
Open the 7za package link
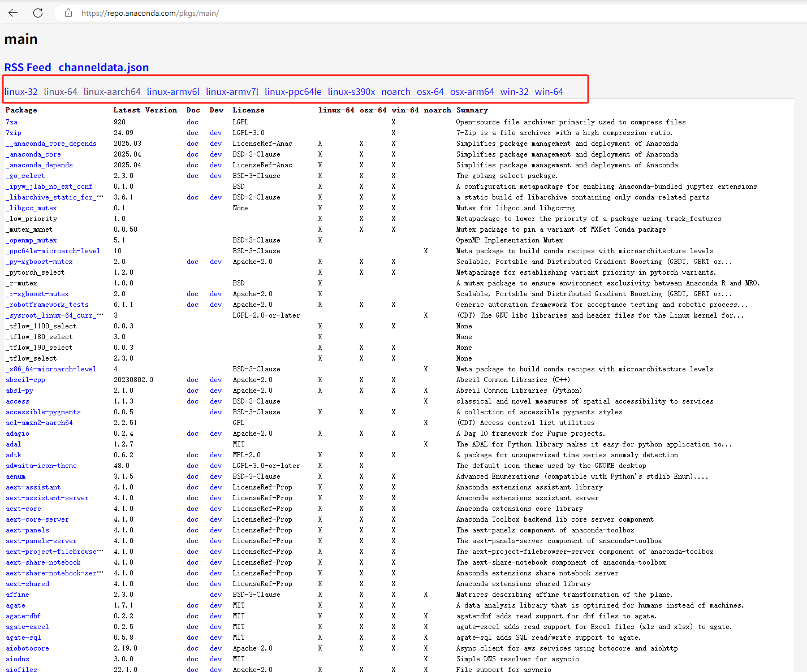(12, 122)
